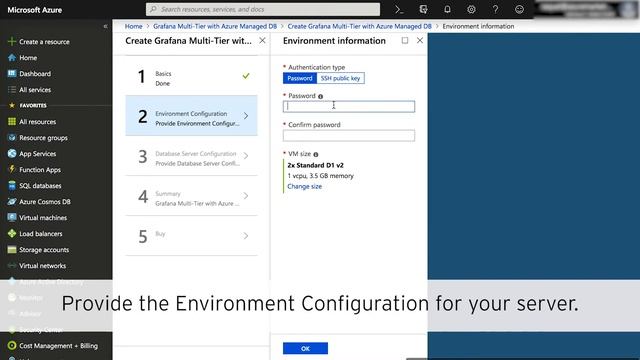Open step 1 Basics
Viewport: 640px width, 360px height.
pyautogui.click(x=191, y=76)
